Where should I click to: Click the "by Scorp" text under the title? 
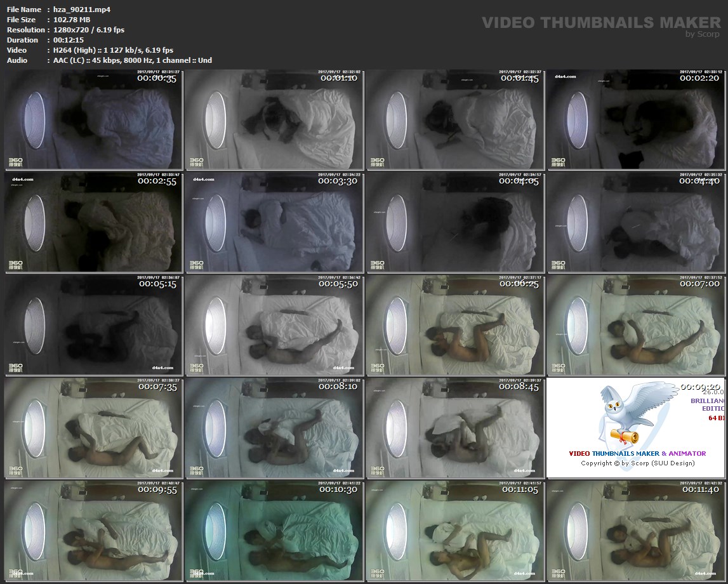coord(703,34)
